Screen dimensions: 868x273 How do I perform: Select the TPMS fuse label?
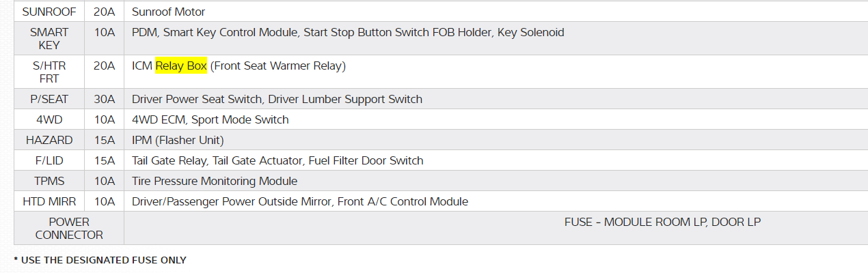(x=49, y=181)
